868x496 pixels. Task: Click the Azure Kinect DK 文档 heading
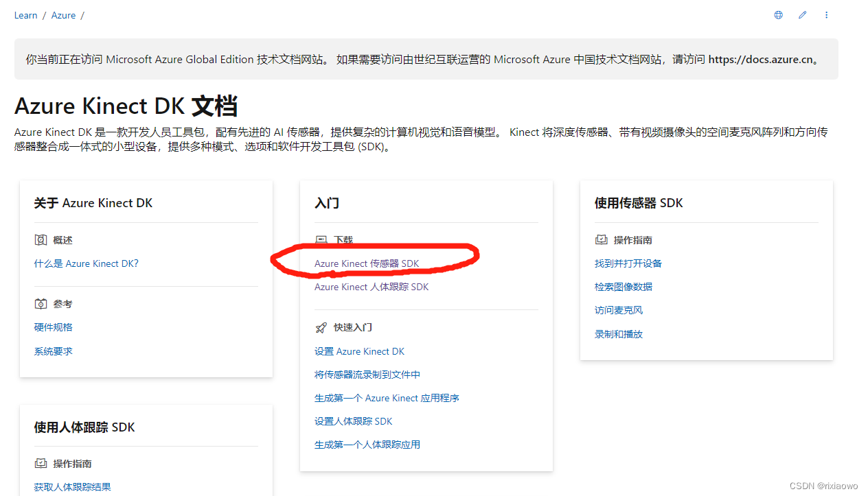pos(126,106)
